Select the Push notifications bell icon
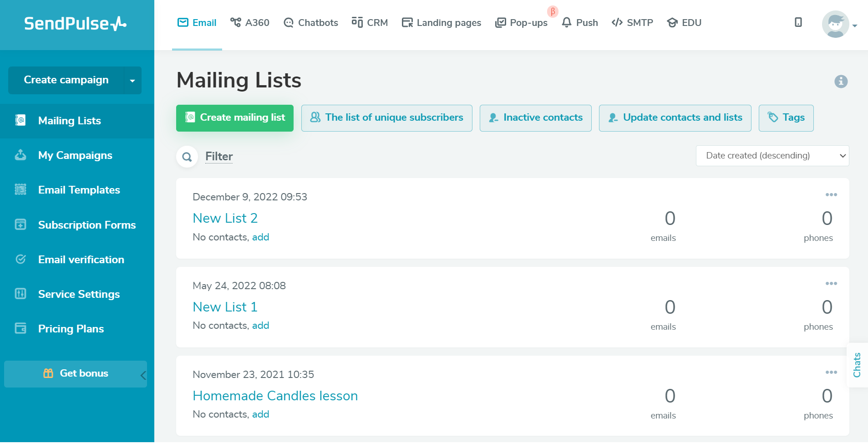 pos(566,22)
